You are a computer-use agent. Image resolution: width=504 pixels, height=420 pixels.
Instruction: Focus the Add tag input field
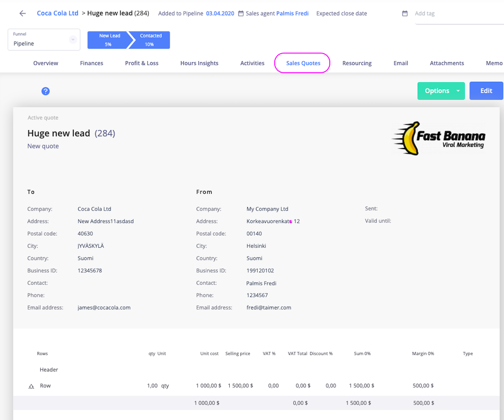point(459,13)
